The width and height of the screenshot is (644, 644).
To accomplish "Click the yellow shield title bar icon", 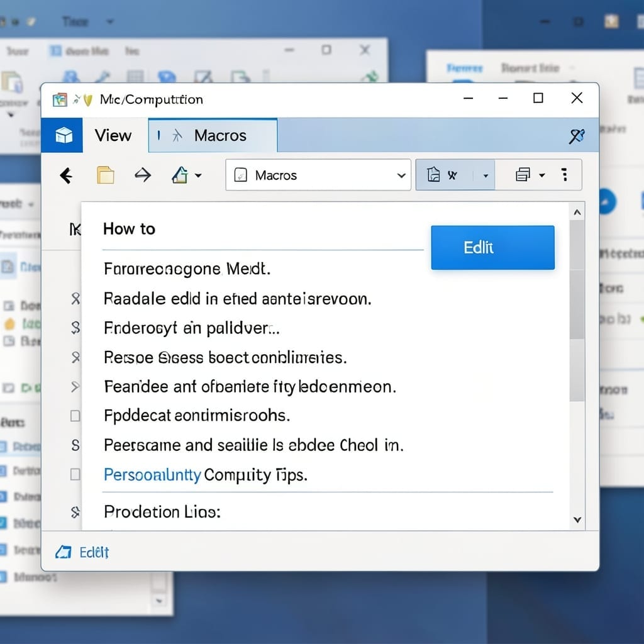I will click(x=87, y=100).
